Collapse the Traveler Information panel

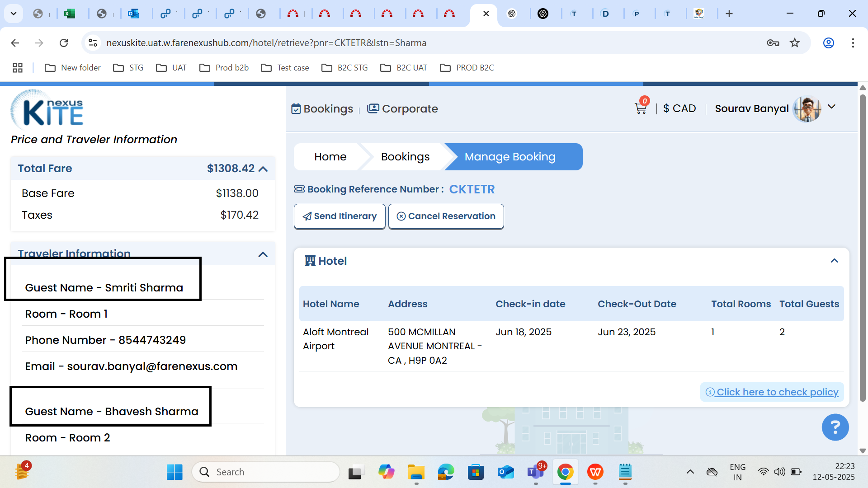[263, 255]
